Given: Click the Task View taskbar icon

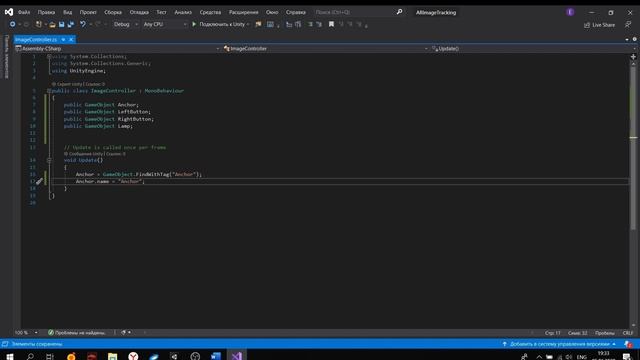Looking at the screenshot, I should [50, 356].
